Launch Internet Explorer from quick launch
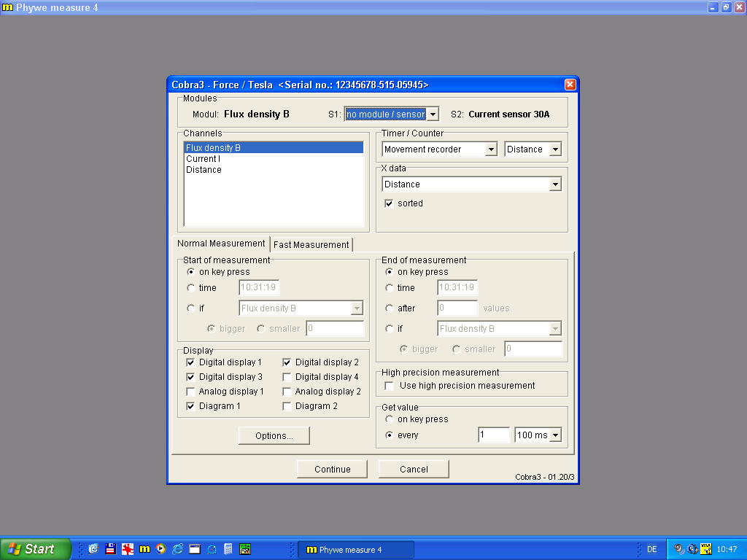 tap(178, 549)
